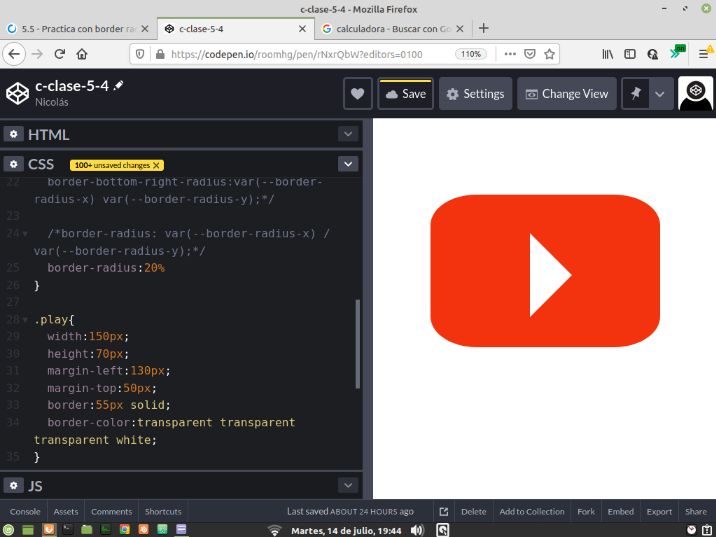Open the volume speaker icon in the taskbar

417,530
